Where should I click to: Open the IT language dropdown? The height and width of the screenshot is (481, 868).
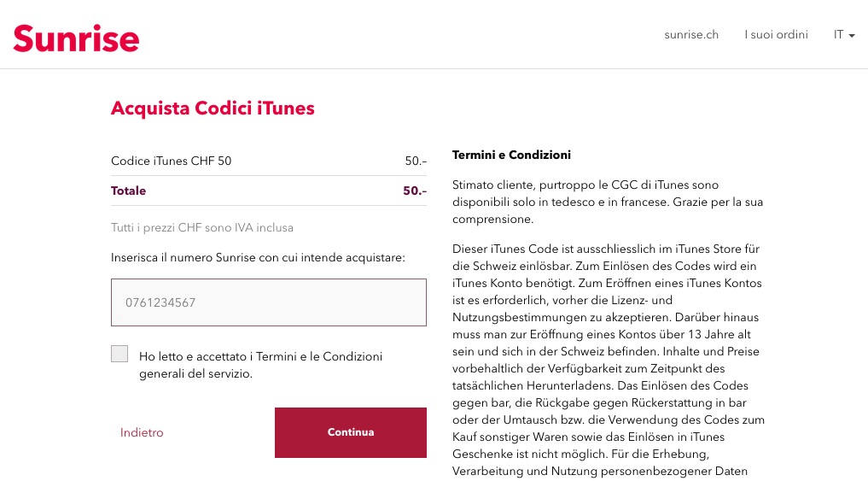tap(844, 34)
